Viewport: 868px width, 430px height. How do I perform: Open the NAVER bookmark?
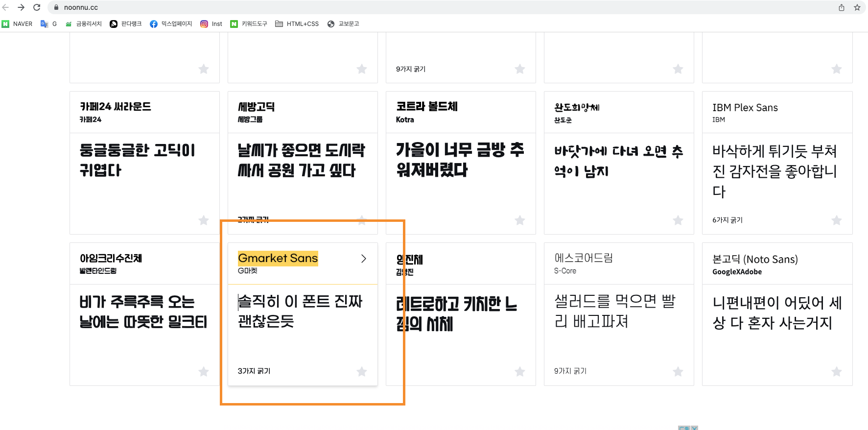pyautogui.click(x=17, y=24)
